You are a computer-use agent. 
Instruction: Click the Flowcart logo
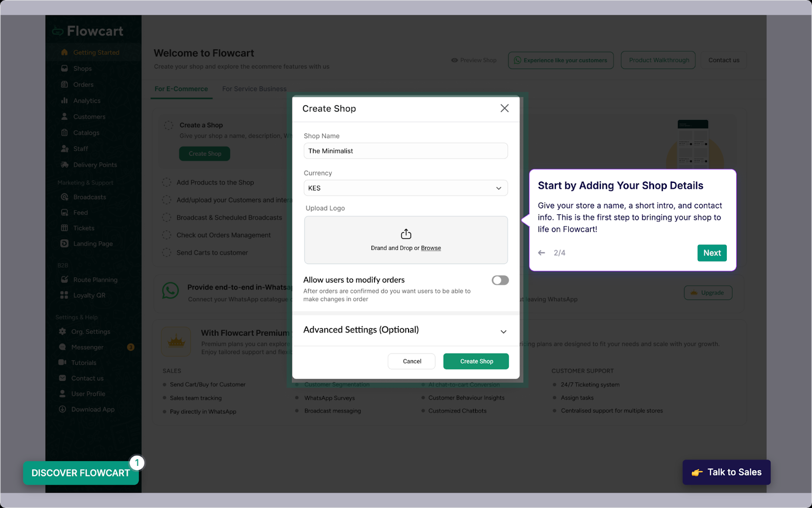click(x=87, y=31)
